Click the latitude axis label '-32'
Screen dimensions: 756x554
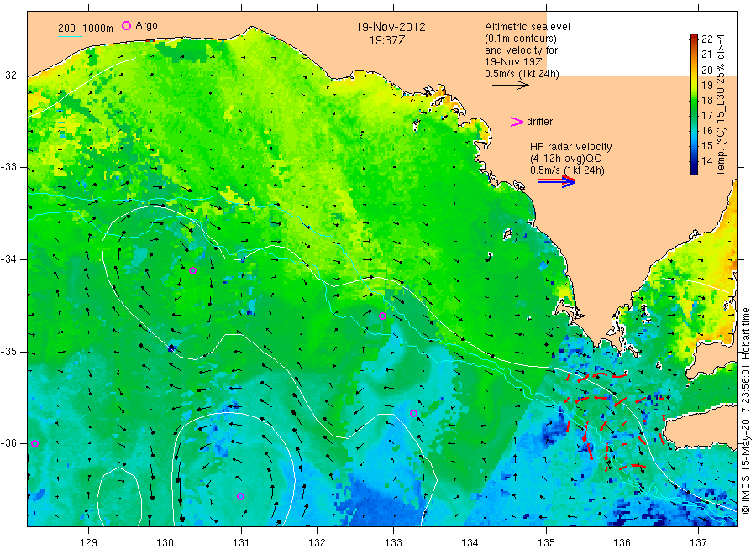8,76
